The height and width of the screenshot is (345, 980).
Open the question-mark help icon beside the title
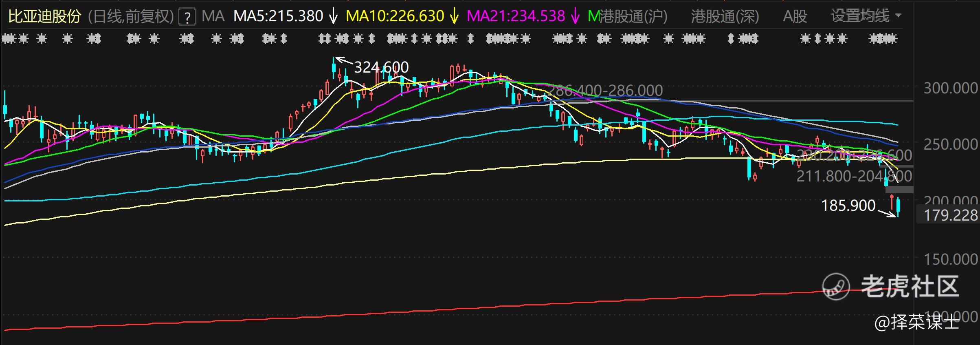coord(187,17)
